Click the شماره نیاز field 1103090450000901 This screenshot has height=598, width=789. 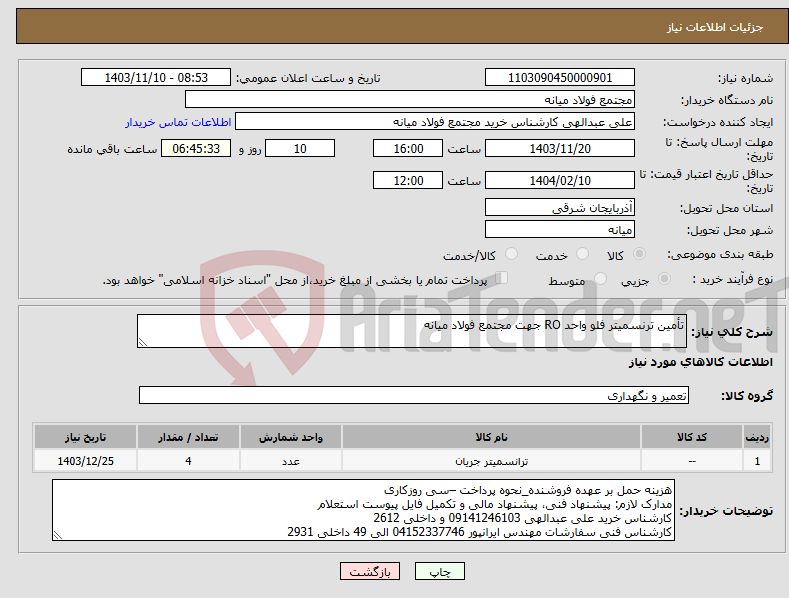560,78
